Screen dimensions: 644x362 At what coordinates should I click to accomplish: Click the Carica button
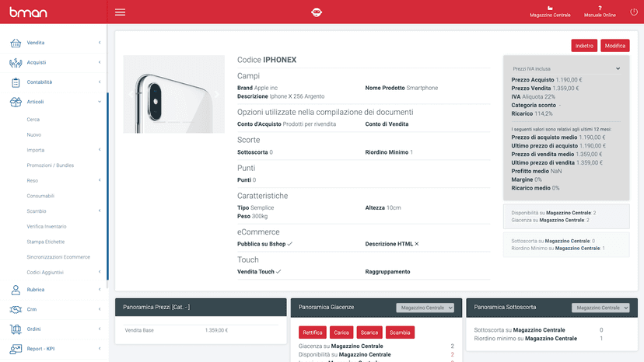pos(341,332)
